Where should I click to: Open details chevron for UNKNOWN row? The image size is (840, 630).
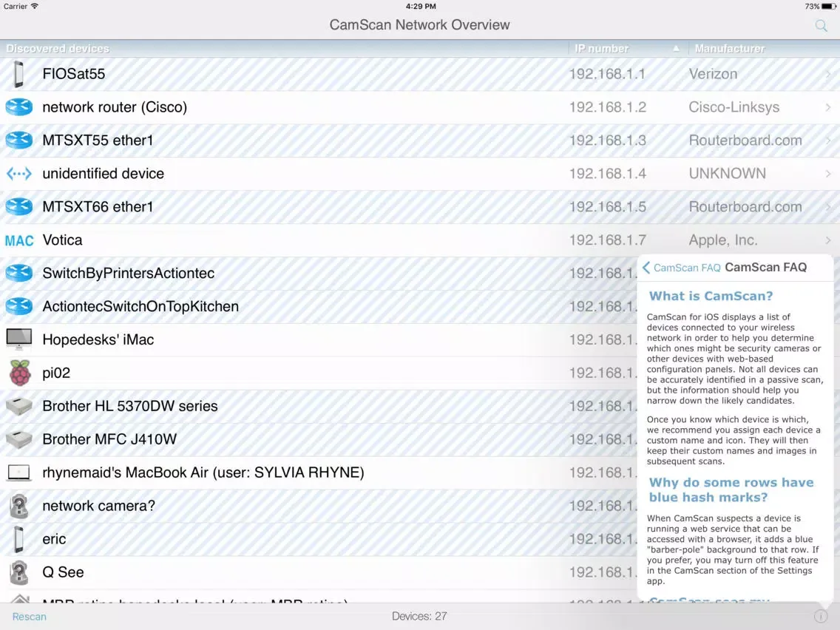[828, 174]
